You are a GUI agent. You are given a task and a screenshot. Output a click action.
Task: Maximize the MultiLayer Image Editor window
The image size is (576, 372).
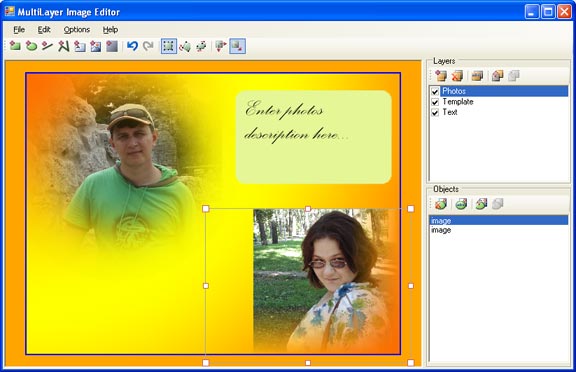click(x=548, y=12)
